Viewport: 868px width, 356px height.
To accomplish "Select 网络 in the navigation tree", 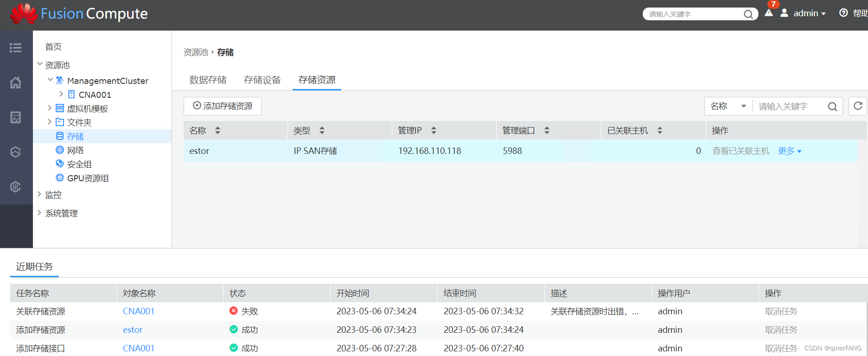I will click(76, 150).
